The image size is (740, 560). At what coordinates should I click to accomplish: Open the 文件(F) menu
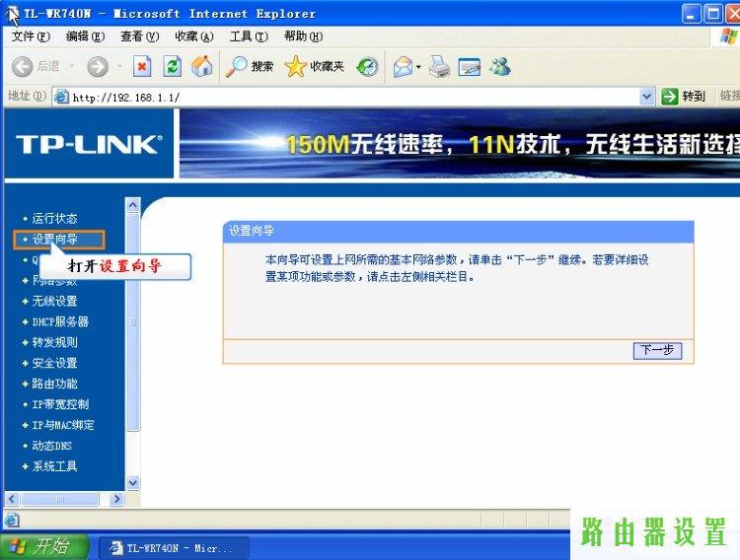pyautogui.click(x=31, y=36)
